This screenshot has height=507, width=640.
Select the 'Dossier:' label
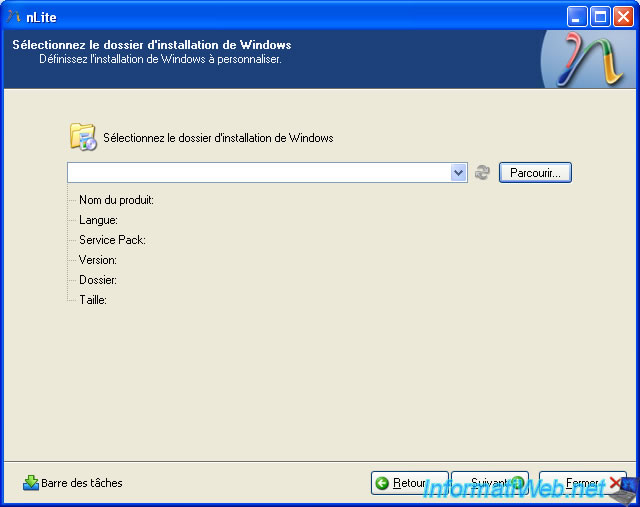coord(98,280)
